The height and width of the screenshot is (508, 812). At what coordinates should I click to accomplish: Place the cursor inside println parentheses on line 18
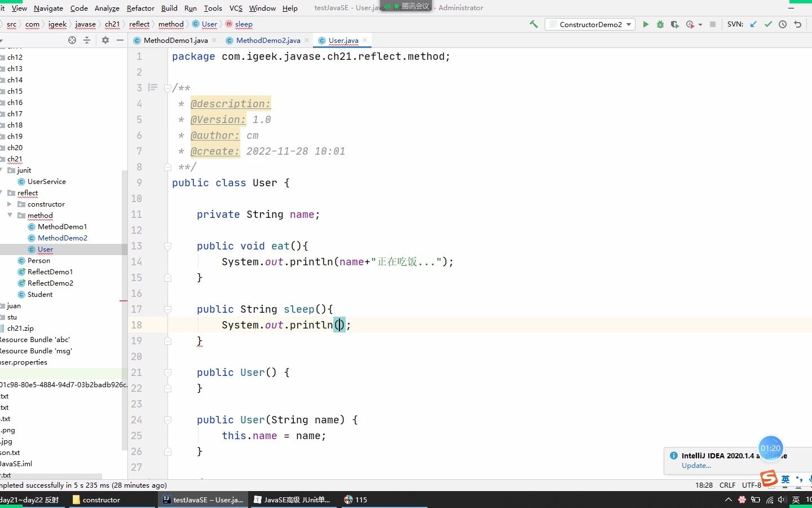pyautogui.click(x=340, y=325)
